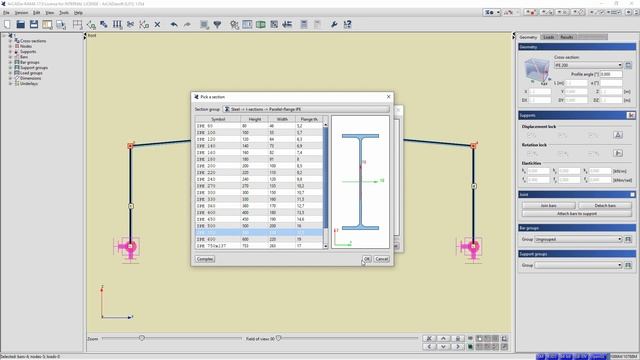Click the Join bars button
Image resolution: width=640 pixels, height=360 pixels.
(549, 205)
